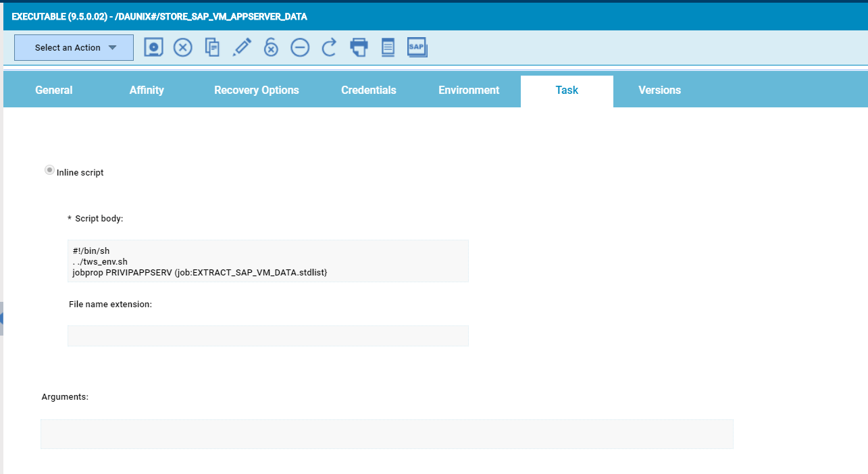Click the unlock padlock icon
The width and height of the screenshot is (868, 474).
pos(271,47)
